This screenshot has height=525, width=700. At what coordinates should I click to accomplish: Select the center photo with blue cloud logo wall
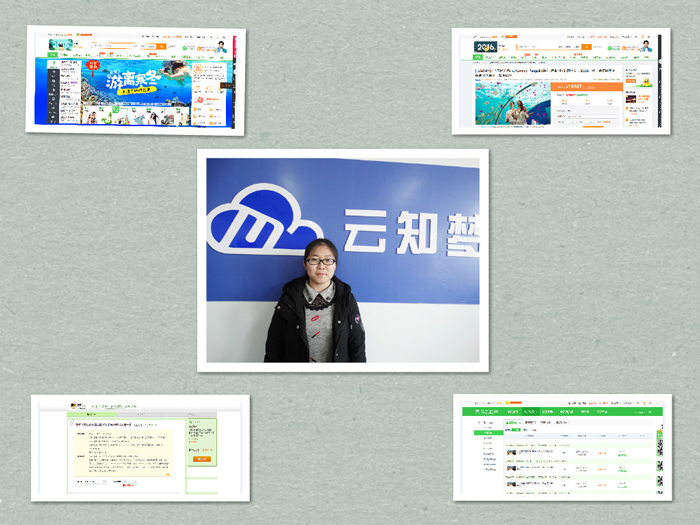(x=343, y=260)
